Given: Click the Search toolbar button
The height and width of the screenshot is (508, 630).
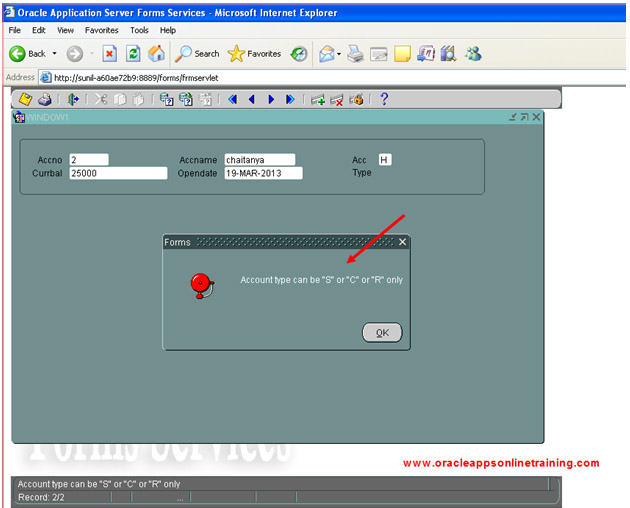Looking at the screenshot, I should click(197, 54).
